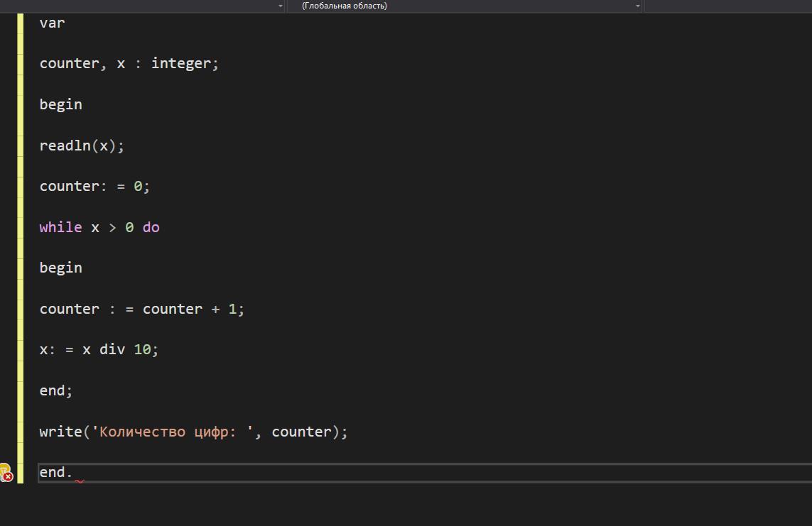This screenshot has width=812, height=526.
Task: Click the 'x: = x div 10;' line
Action: point(99,350)
